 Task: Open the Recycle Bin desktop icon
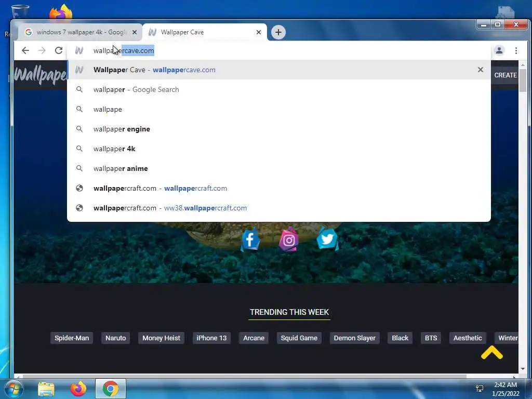[x=20, y=11]
